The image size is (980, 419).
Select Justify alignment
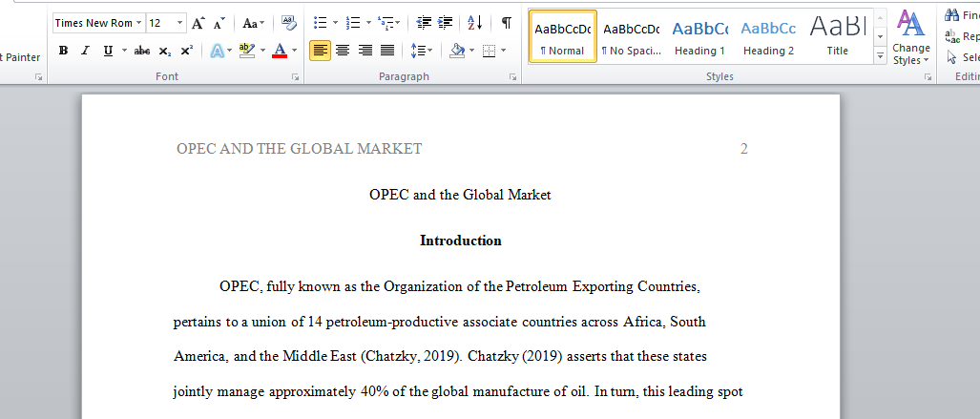tap(386, 51)
